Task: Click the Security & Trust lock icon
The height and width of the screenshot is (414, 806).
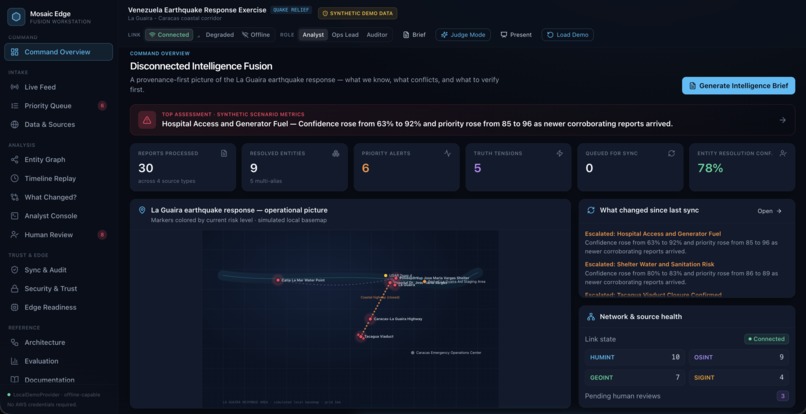Action: pos(14,289)
